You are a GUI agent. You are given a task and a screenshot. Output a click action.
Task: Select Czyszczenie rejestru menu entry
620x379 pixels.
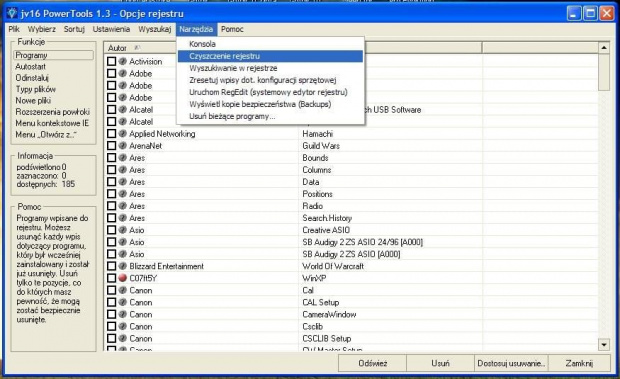pyautogui.click(x=270, y=56)
